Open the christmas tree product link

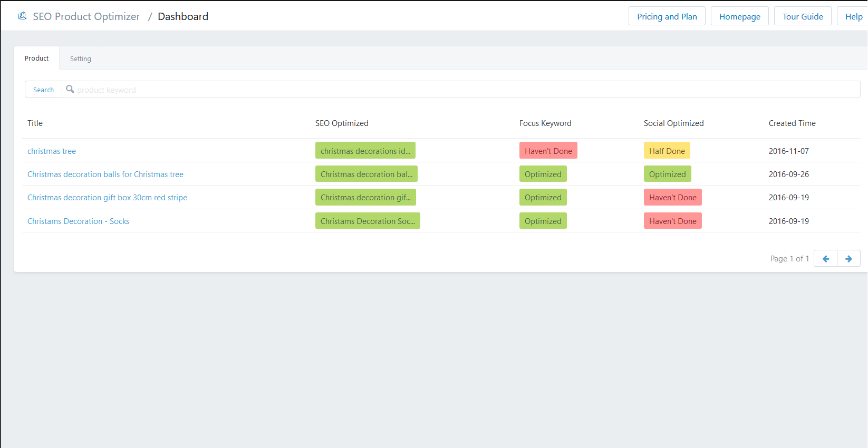point(52,151)
